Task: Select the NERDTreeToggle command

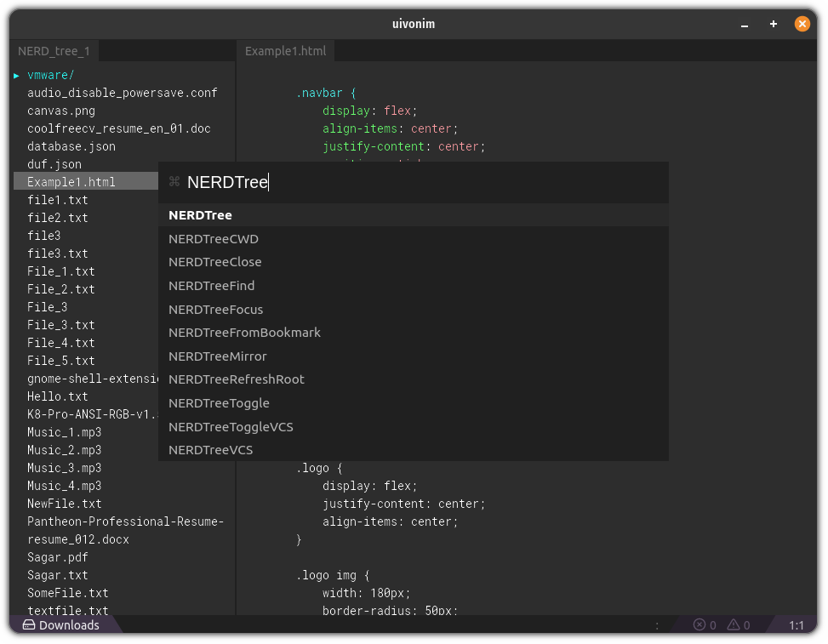Action: [219, 403]
